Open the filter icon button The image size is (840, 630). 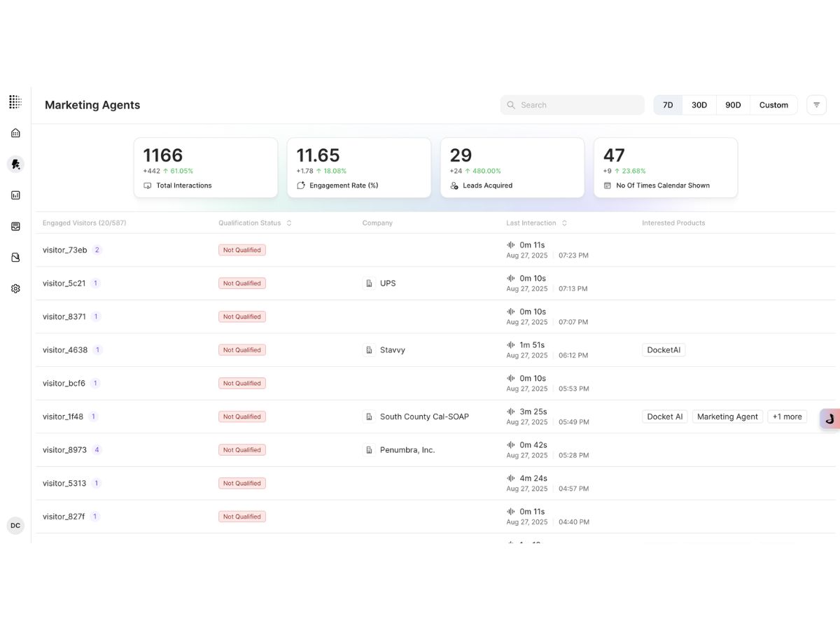[x=816, y=105]
